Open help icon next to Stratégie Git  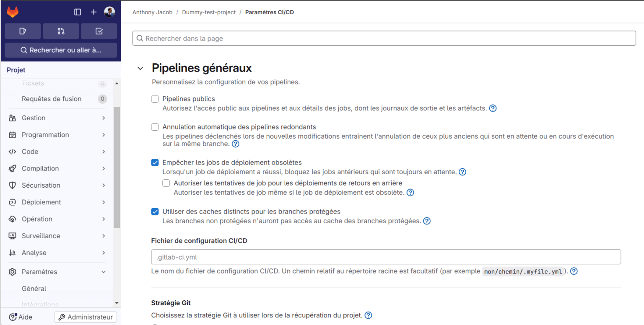[x=368, y=315]
